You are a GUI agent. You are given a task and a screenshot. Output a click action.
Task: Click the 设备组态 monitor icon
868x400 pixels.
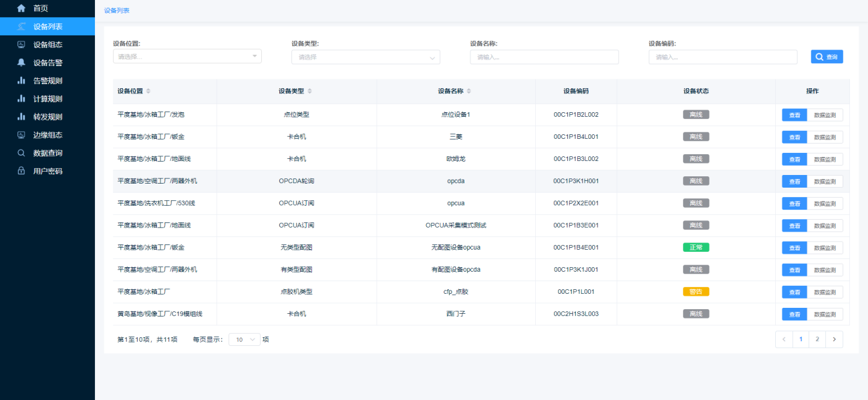(21, 45)
